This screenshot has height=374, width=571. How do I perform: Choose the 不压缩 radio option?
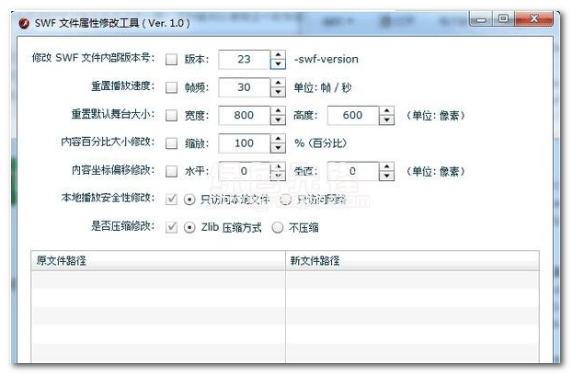[x=277, y=228]
